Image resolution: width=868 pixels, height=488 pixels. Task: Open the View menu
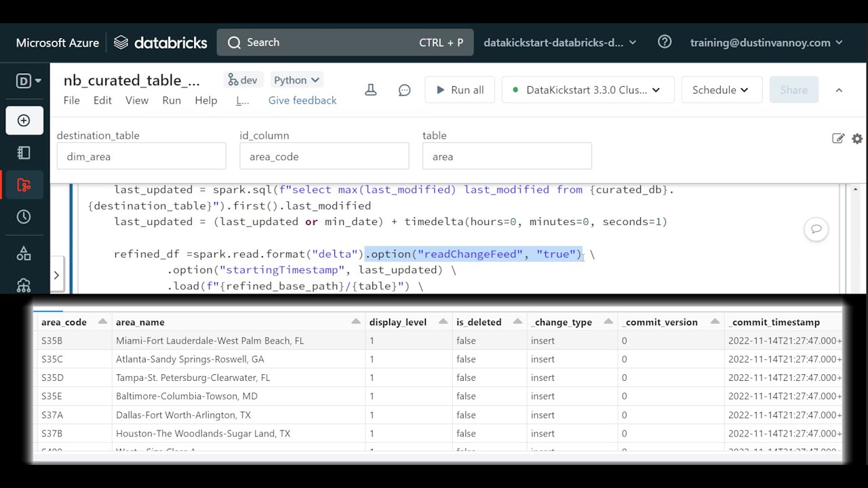point(136,100)
